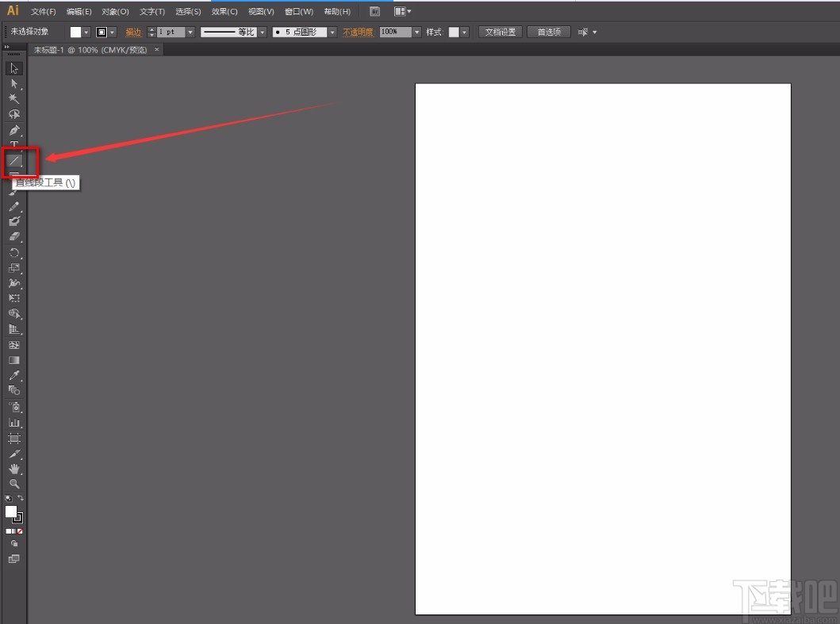Activate the stroke swatch in the toolbar

pos(17,520)
